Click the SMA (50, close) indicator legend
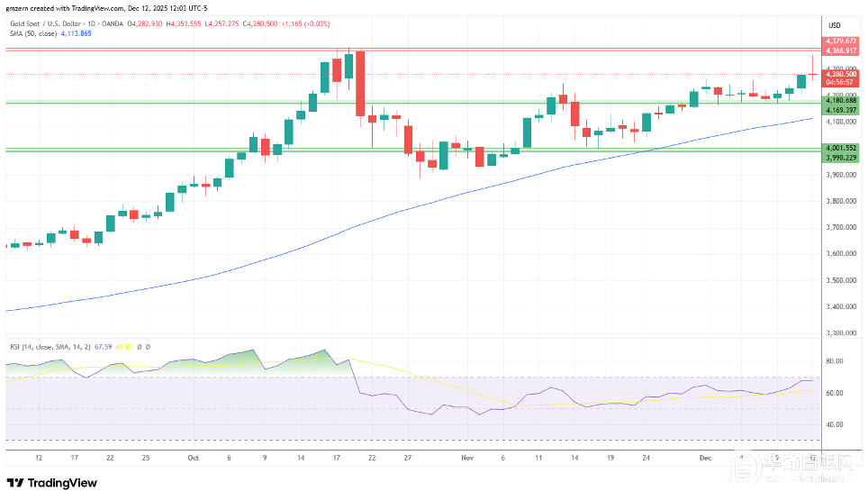The width and height of the screenshot is (868, 501). pos(33,33)
